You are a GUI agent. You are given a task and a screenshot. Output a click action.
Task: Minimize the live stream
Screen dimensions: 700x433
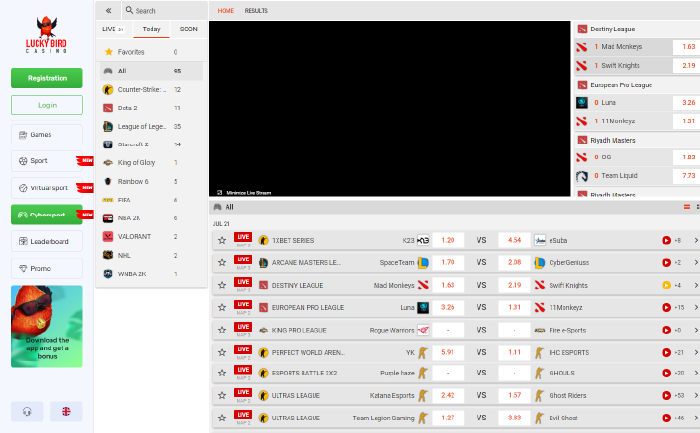click(244, 193)
